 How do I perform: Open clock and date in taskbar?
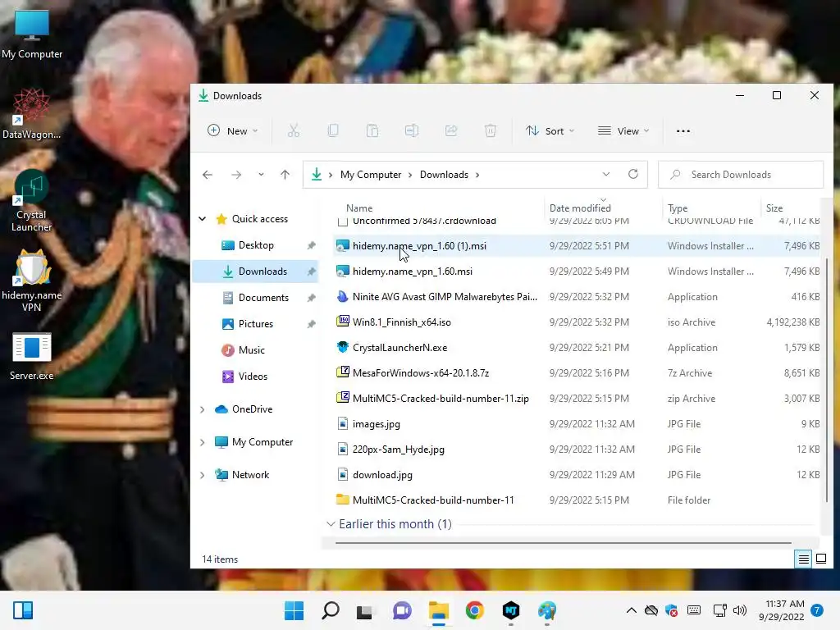[x=781, y=610]
